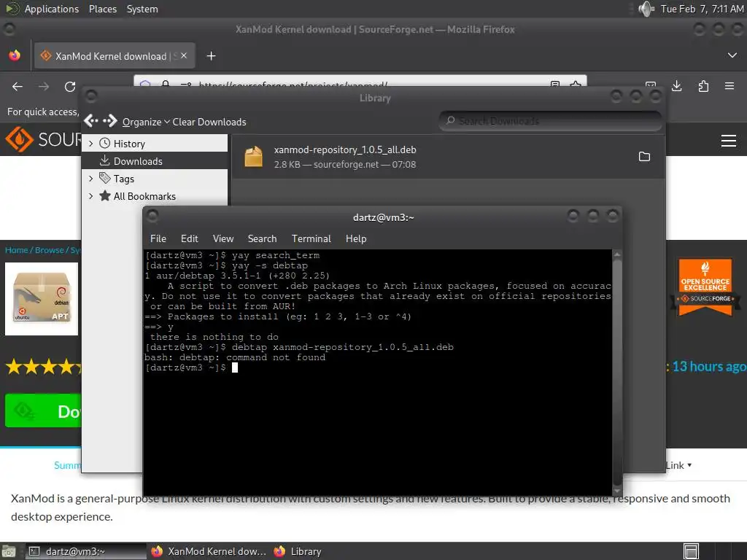Click the terminal window menu button

152,216
